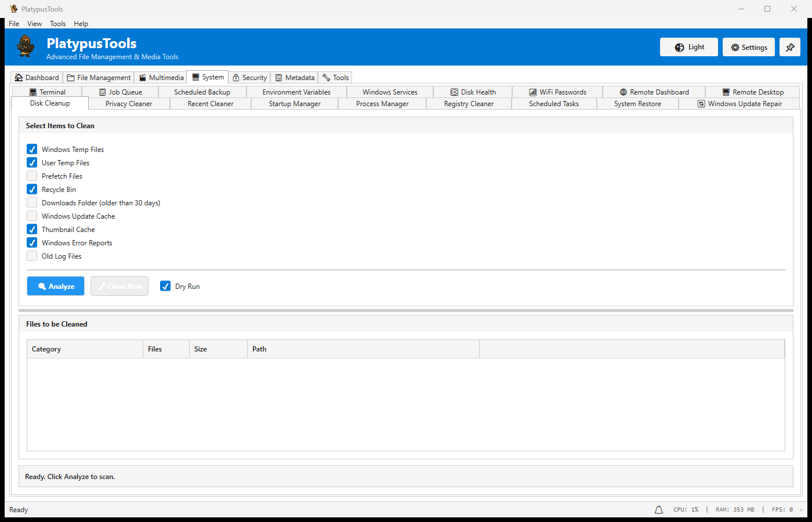Disable the Dry Run option
The height and width of the screenshot is (522, 812).
click(x=165, y=286)
